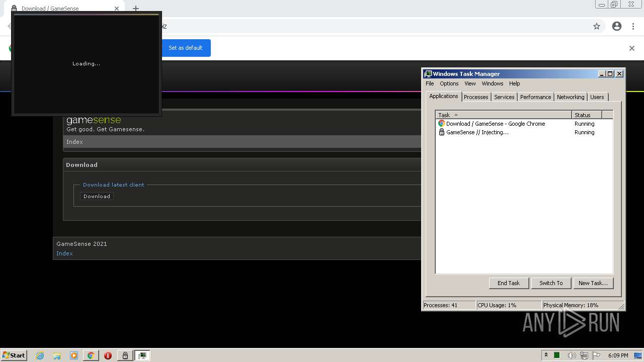The image size is (644, 362).
Task: Open the volume speaker tray icon
Action: [x=572, y=355]
